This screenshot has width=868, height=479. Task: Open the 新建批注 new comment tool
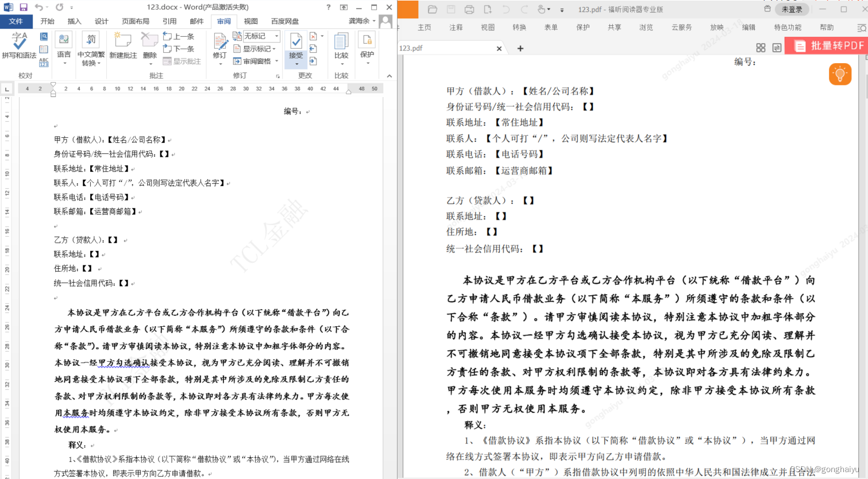[123, 46]
